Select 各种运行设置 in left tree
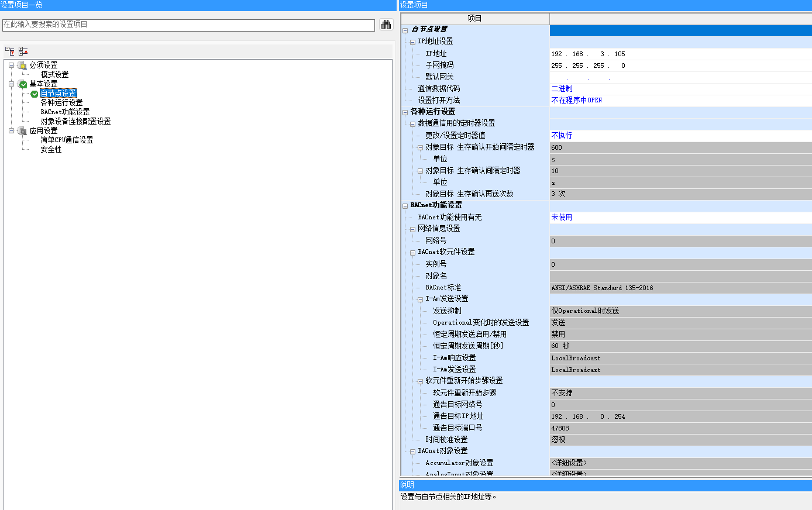812x510 pixels. click(x=61, y=103)
